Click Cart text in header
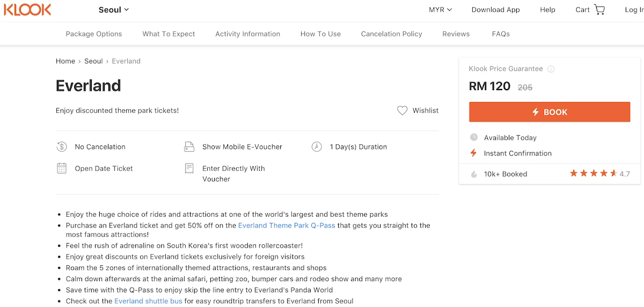The image size is (644, 307). point(582,10)
